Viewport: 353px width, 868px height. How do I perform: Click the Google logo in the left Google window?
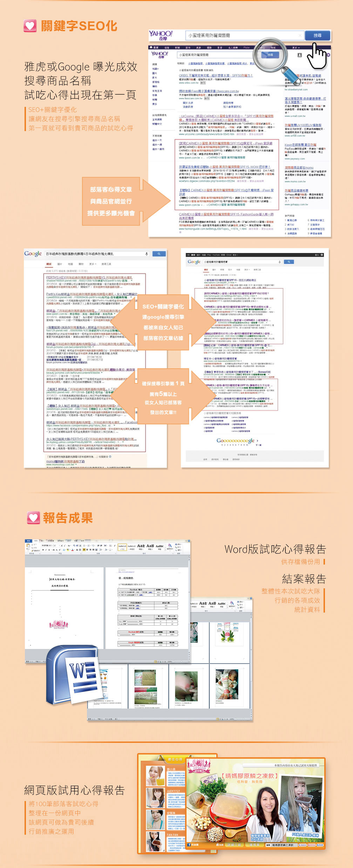click(x=33, y=254)
